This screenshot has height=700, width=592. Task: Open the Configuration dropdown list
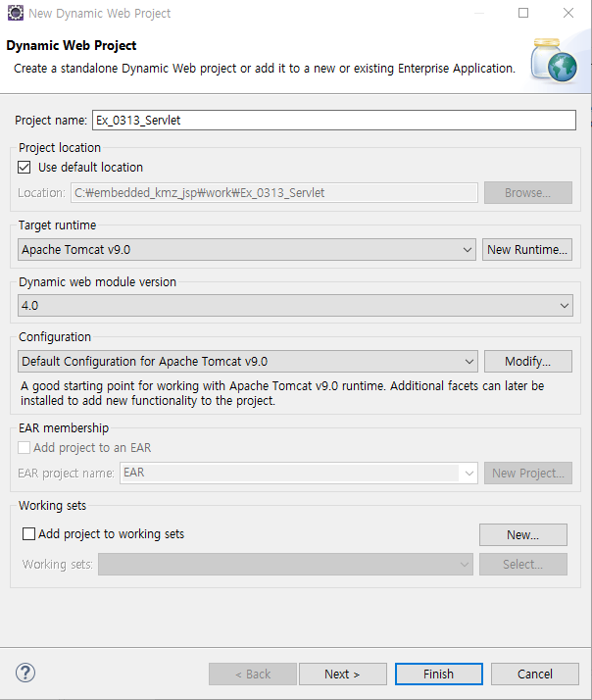click(x=248, y=361)
